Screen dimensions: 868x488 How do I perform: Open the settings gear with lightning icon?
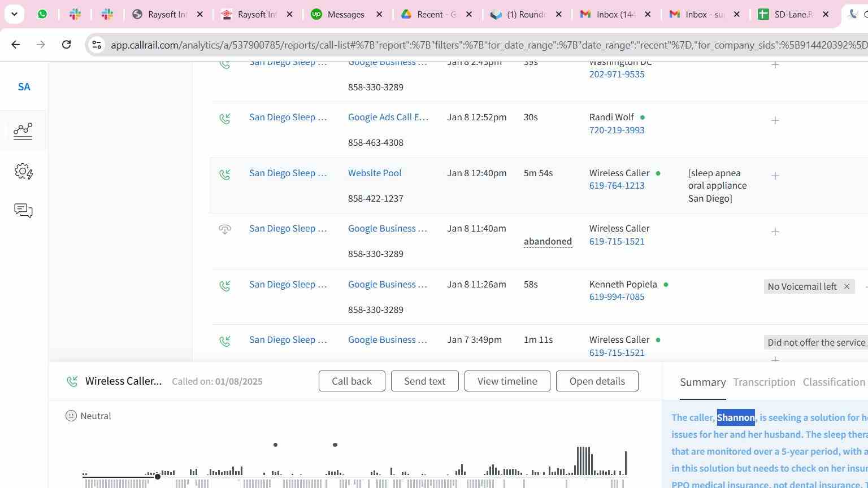(23, 172)
